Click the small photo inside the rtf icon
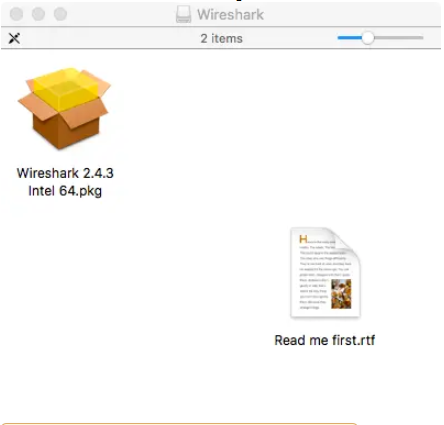The image size is (444, 425). pos(341,294)
